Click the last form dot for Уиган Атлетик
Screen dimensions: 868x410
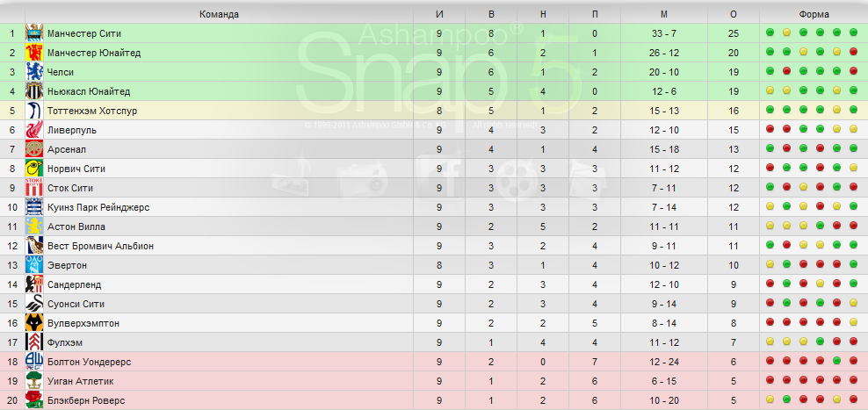853,381
